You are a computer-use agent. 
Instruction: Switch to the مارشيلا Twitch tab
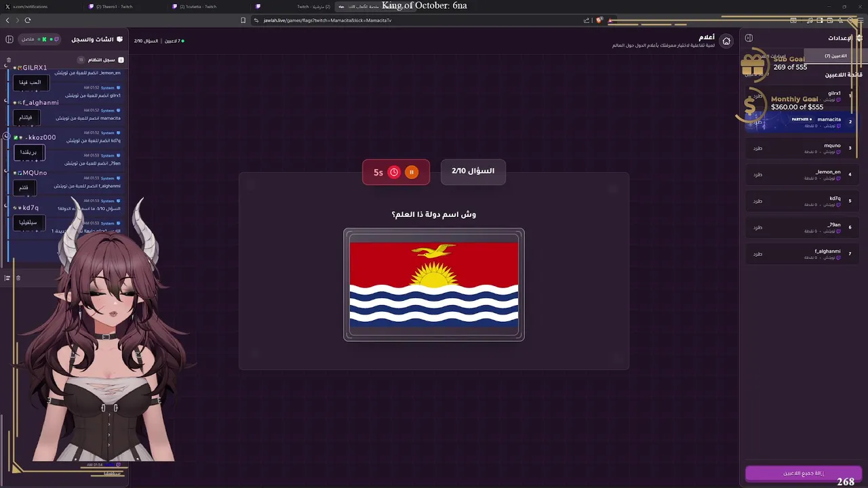click(293, 7)
